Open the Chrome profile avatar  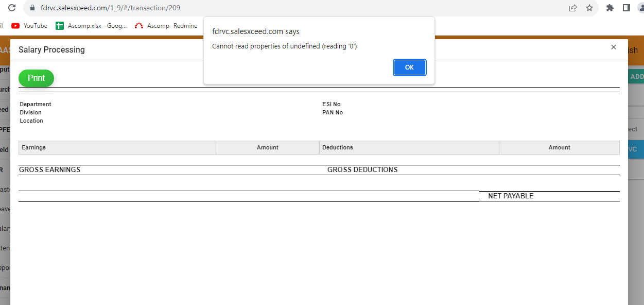pos(640,8)
